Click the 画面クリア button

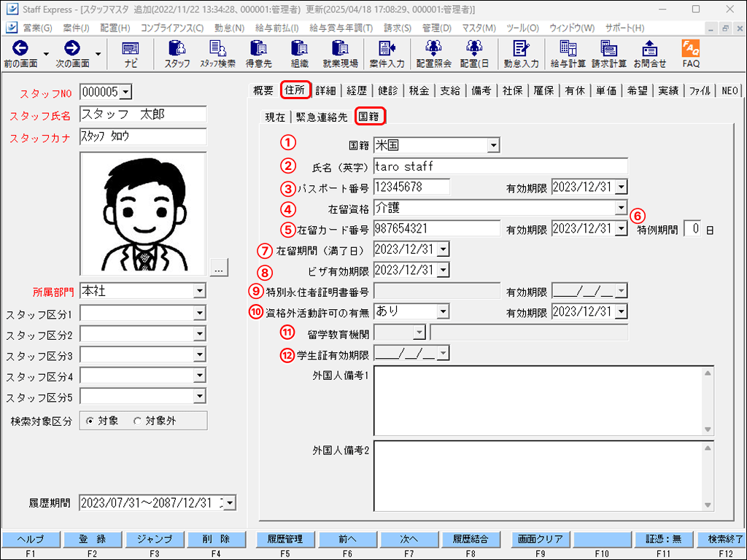coord(540,540)
